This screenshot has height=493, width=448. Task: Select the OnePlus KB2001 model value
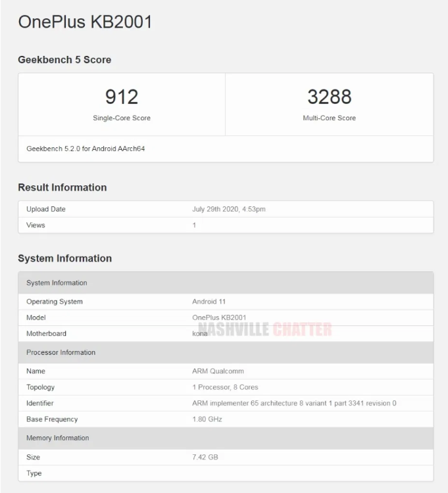[x=219, y=317]
